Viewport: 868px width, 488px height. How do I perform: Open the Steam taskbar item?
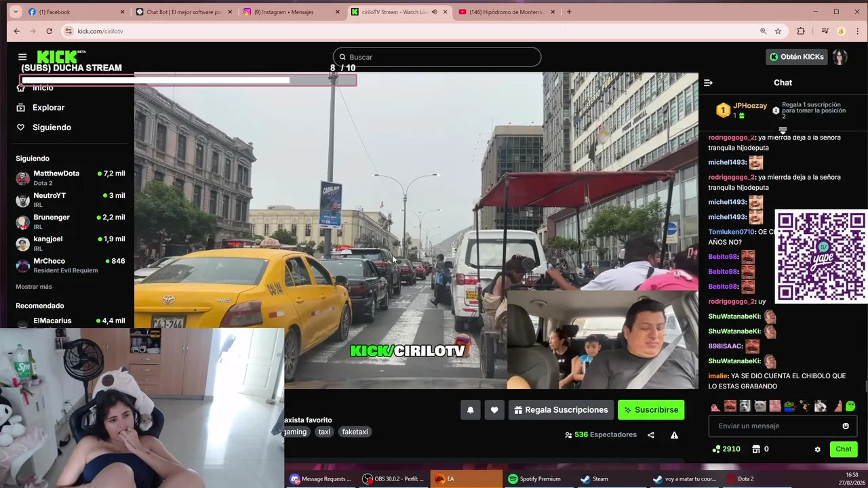click(x=612, y=479)
